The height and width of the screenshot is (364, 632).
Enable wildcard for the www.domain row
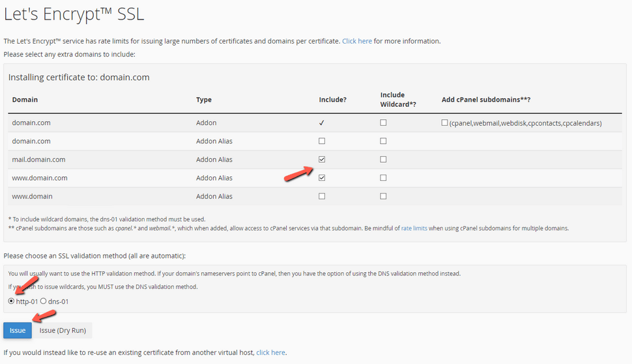coord(383,196)
